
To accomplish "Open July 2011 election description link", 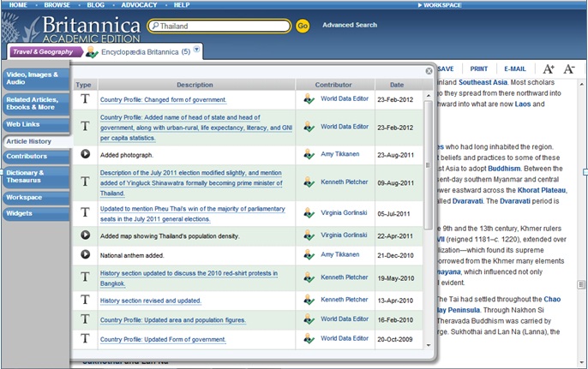I will click(191, 183).
